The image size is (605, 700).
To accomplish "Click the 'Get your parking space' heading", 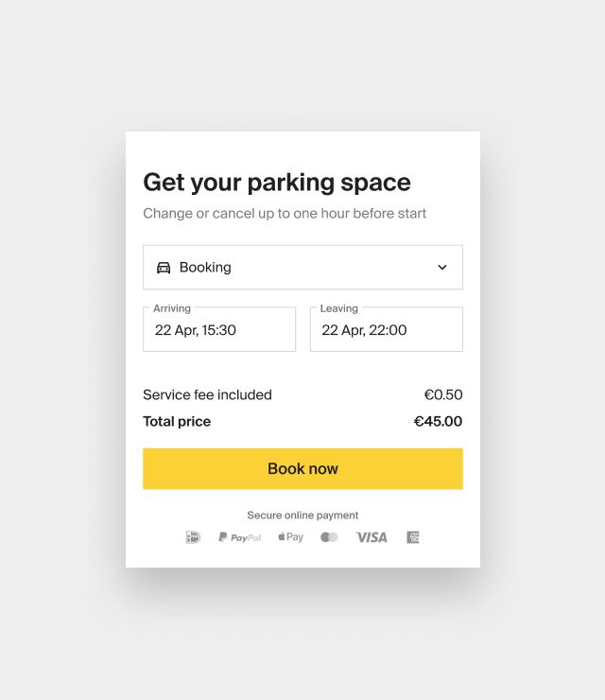I will pos(277,183).
